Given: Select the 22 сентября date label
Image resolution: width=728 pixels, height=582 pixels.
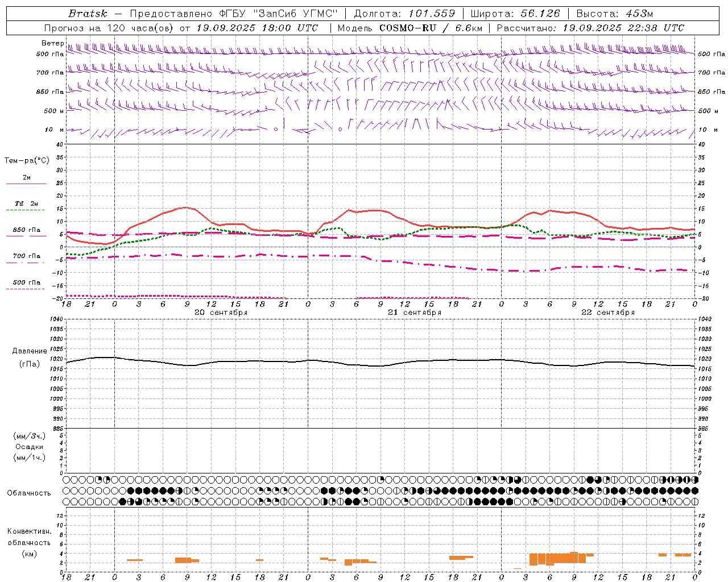Looking at the screenshot, I should tap(608, 313).
